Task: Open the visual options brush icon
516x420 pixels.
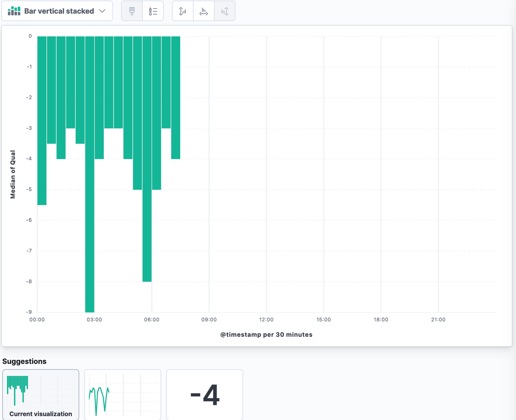Action: click(132, 11)
